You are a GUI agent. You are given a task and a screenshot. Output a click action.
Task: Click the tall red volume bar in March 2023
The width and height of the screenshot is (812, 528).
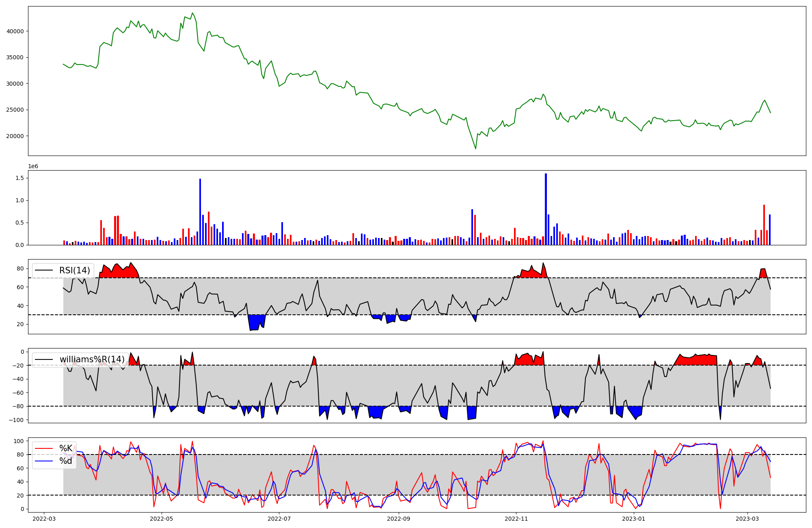(764, 225)
